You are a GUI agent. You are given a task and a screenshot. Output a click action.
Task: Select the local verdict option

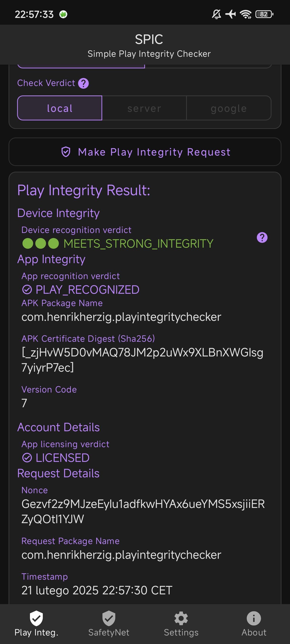tap(60, 108)
